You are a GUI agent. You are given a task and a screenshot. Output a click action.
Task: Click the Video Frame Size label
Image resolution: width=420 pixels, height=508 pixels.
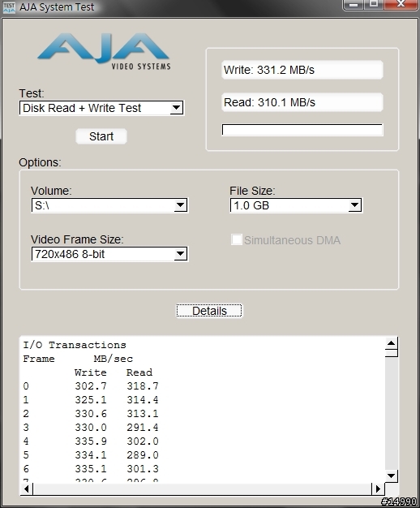point(77,239)
